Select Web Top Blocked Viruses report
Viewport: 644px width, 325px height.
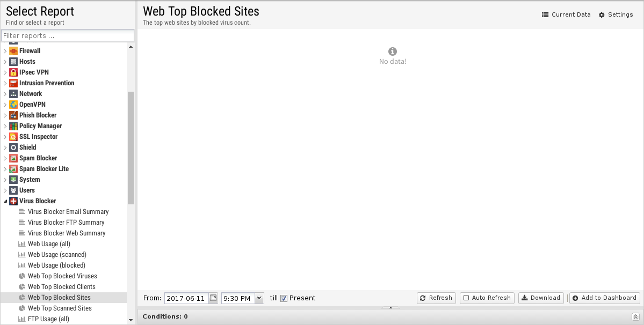(x=62, y=276)
